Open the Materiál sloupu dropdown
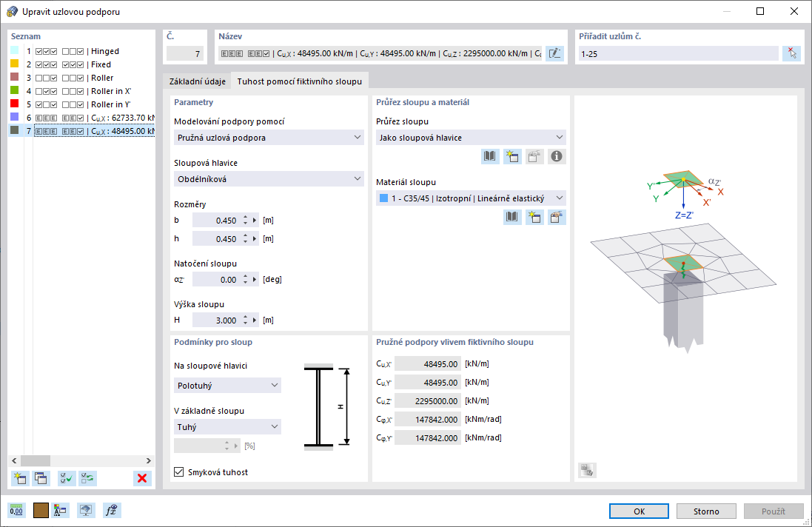 [x=471, y=198]
